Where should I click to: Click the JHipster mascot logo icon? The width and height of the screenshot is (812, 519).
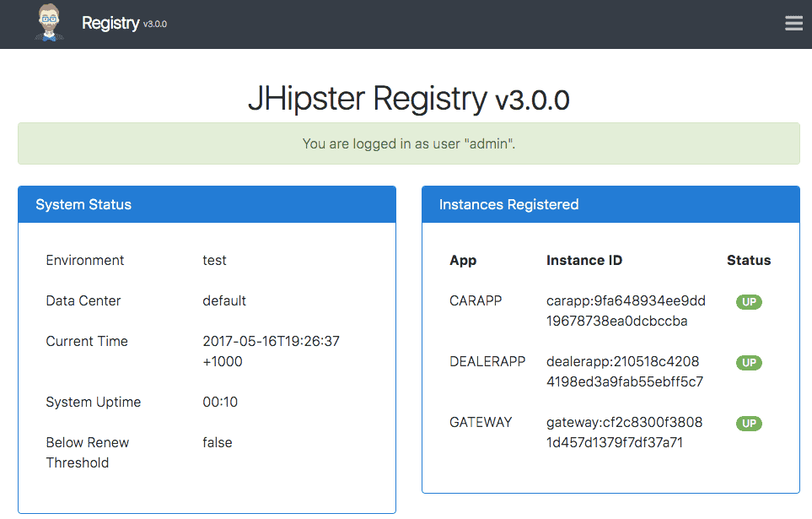(49, 23)
